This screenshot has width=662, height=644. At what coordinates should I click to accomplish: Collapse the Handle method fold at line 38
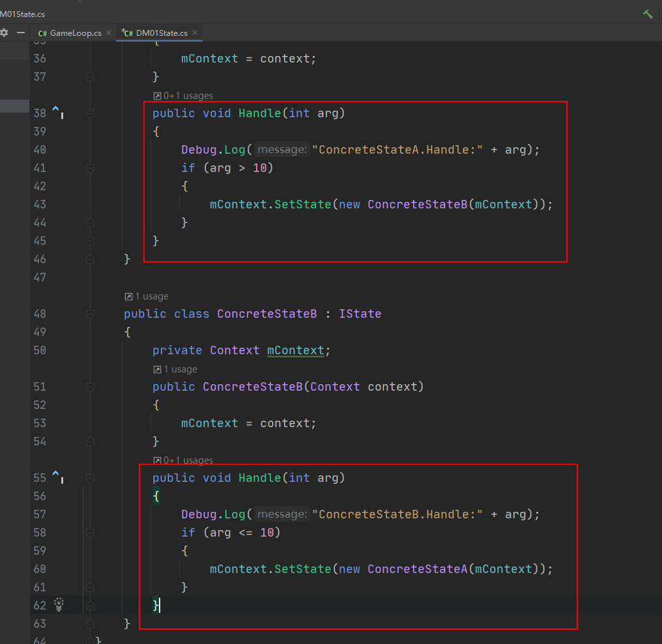point(90,113)
